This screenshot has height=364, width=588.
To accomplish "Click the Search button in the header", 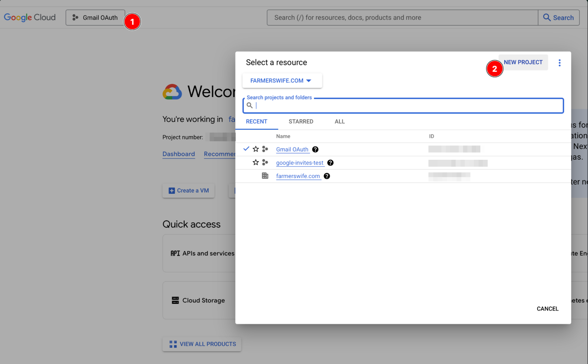I will [x=559, y=18].
